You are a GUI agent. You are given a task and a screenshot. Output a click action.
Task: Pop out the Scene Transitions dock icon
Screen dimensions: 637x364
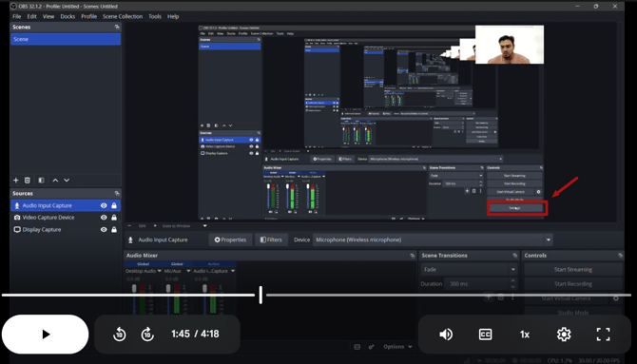[515, 256]
